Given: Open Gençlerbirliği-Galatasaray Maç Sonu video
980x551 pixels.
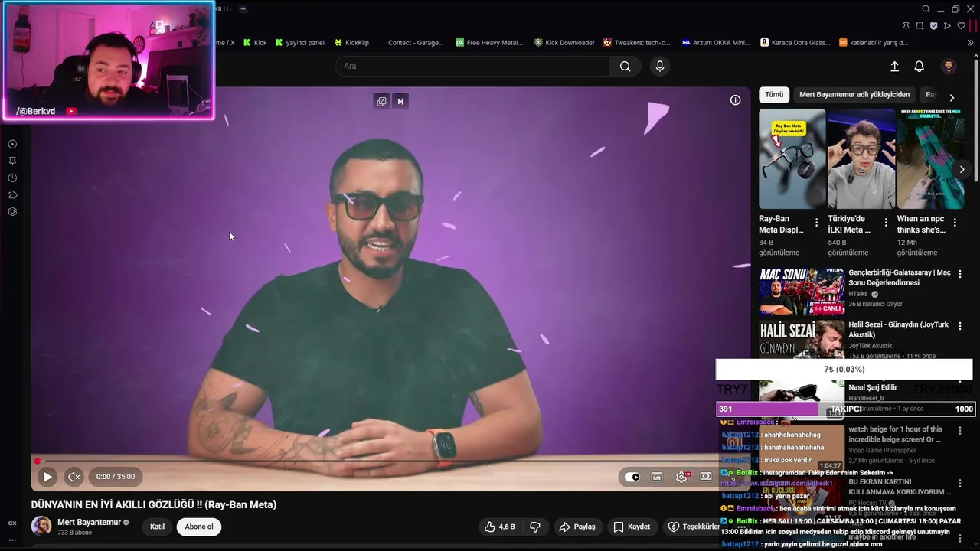Looking at the screenshot, I should (802, 292).
